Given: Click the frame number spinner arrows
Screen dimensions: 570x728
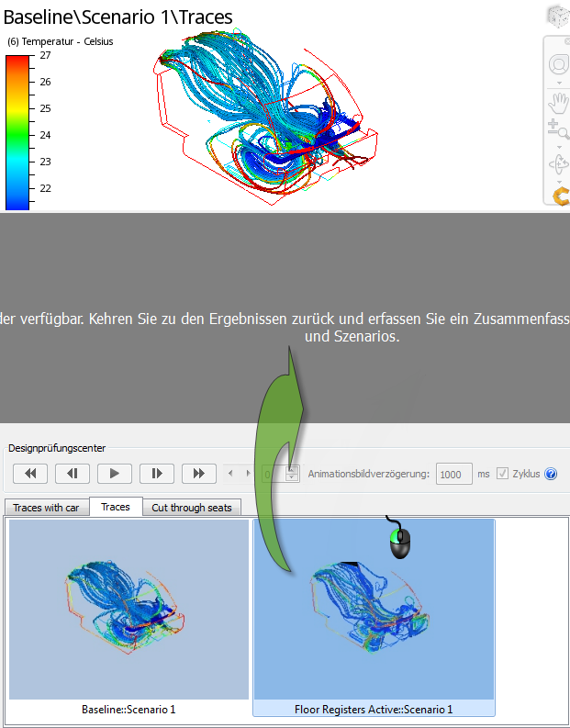Looking at the screenshot, I should tap(292, 474).
